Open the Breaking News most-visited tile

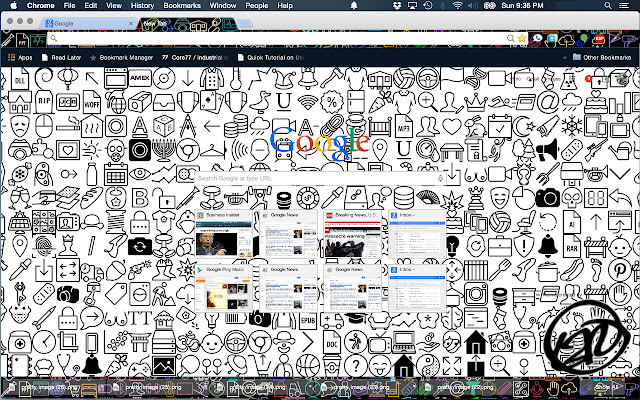pos(353,234)
